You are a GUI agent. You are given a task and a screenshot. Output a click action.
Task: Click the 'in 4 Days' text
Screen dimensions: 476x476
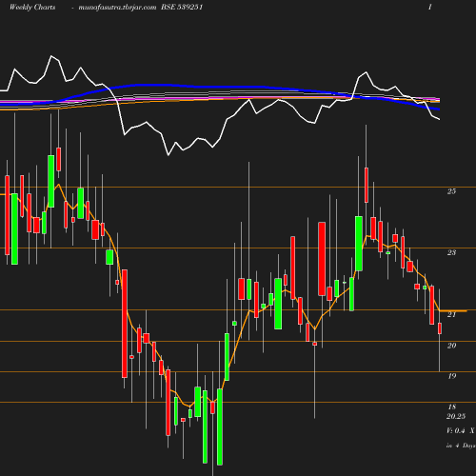[461, 446]
